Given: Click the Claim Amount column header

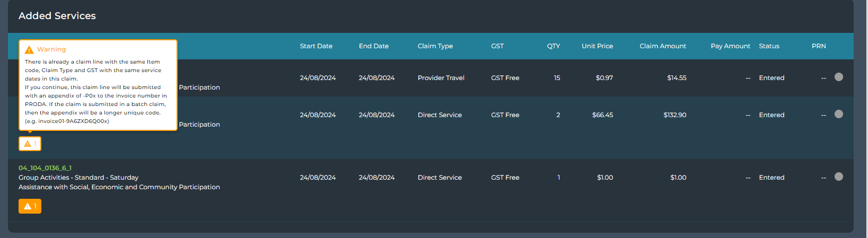Looking at the screenshot, I should (663, 46).
